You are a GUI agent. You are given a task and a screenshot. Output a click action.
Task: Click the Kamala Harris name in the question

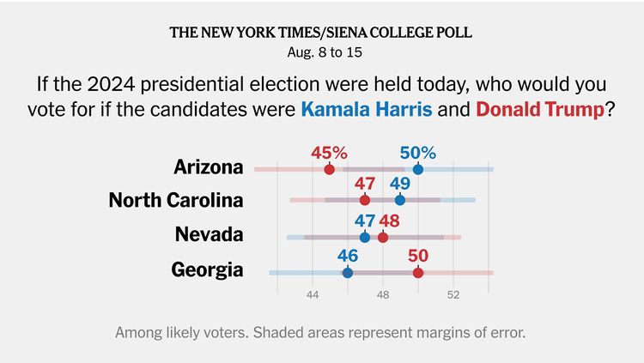point(367,109)
